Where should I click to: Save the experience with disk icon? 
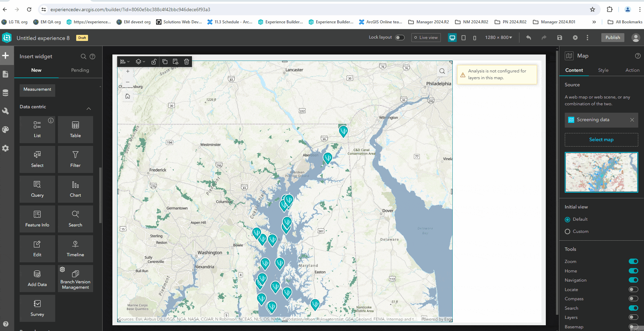tap(559, 38)
